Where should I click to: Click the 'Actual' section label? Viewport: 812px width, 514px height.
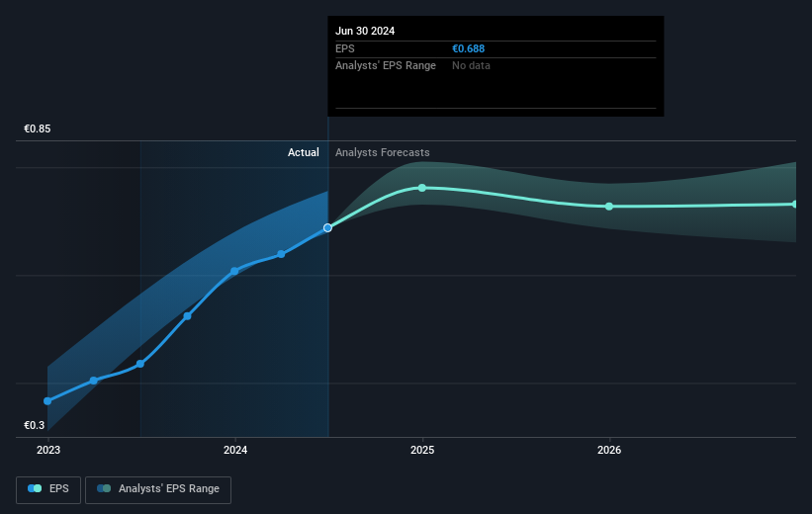(304, 152)
